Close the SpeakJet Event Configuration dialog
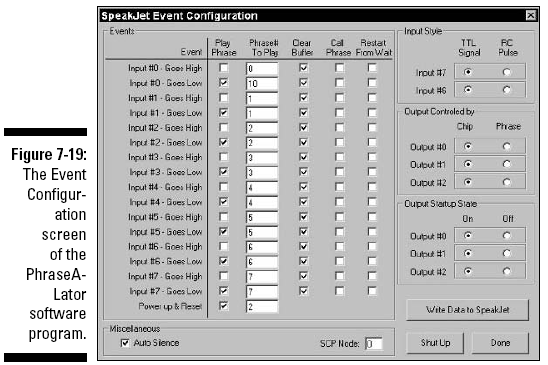The width and height of the screenshot is (548, 365). tap(531, 15)
